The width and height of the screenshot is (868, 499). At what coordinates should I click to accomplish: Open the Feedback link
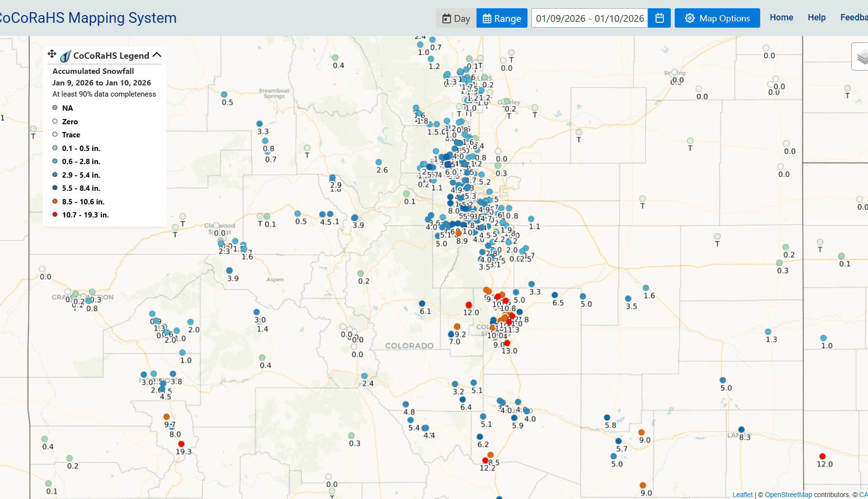tap(854, 17)
